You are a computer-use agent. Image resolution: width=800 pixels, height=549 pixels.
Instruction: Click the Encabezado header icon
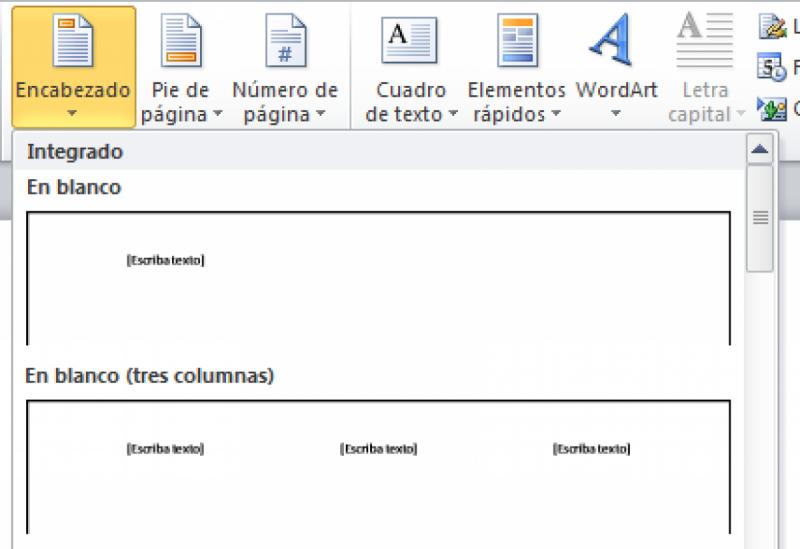pos(73,41)
